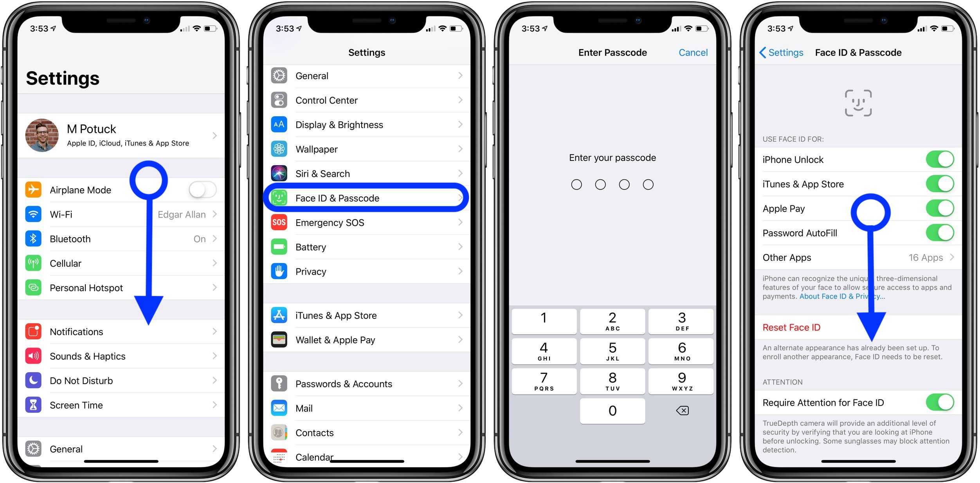
Task: Tap Cancel on Enter Passcode screen
Action: 693,52
